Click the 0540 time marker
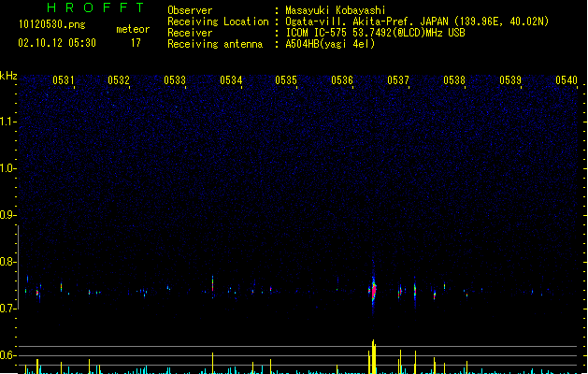 [x=566, y=80]
